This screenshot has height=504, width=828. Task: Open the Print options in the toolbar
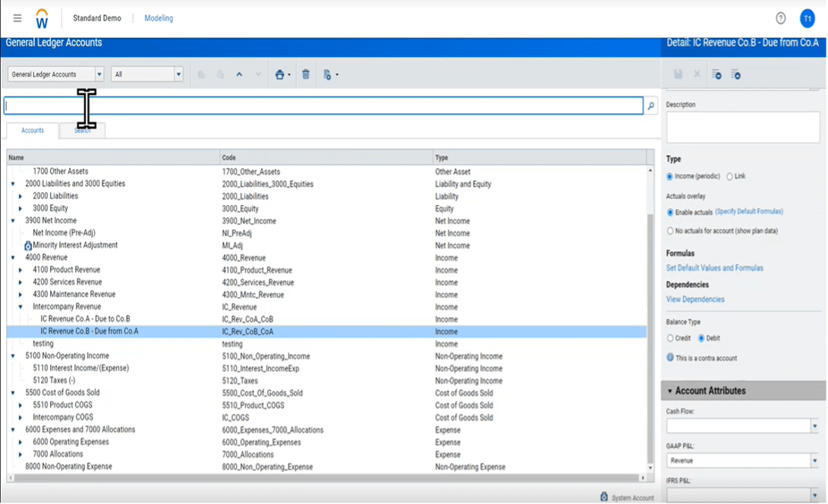[281, 74]
